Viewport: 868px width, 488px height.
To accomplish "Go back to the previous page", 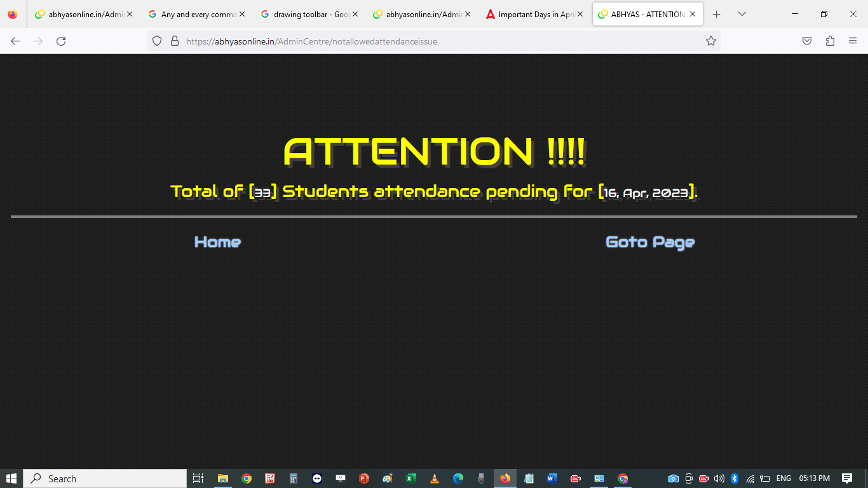I will pyautogui.click(x=15, y=41).
